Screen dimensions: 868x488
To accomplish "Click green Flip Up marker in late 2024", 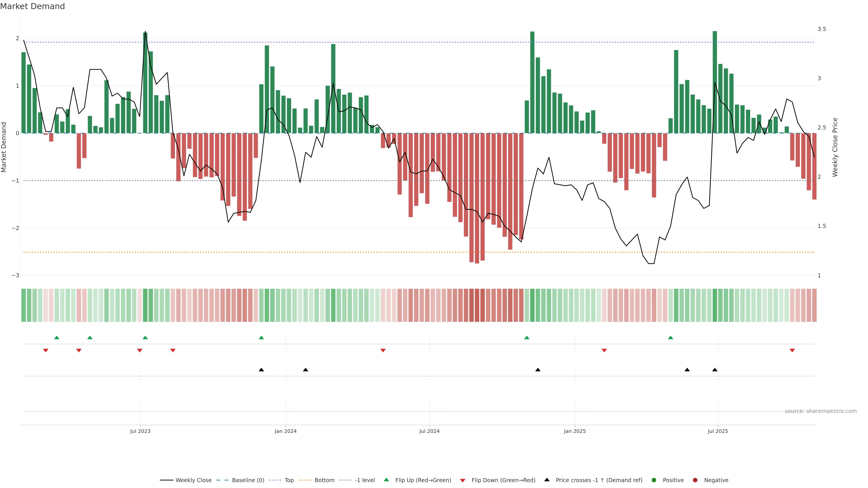I will pyautogui.click(x=527, y=338).
